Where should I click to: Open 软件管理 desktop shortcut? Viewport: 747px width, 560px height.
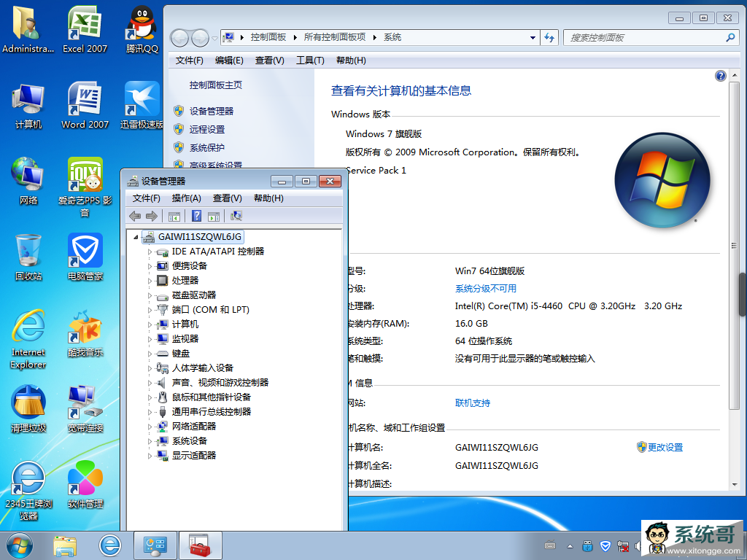[x=85, y=484]
